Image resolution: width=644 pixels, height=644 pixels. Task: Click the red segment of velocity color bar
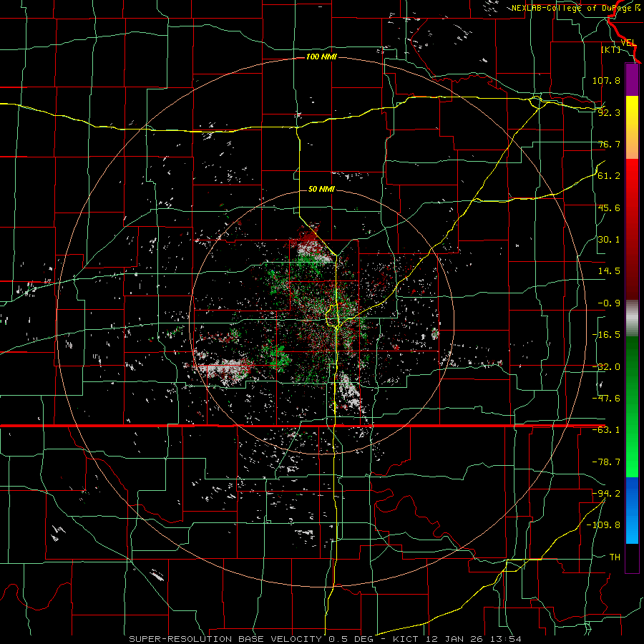coord(632,229)
